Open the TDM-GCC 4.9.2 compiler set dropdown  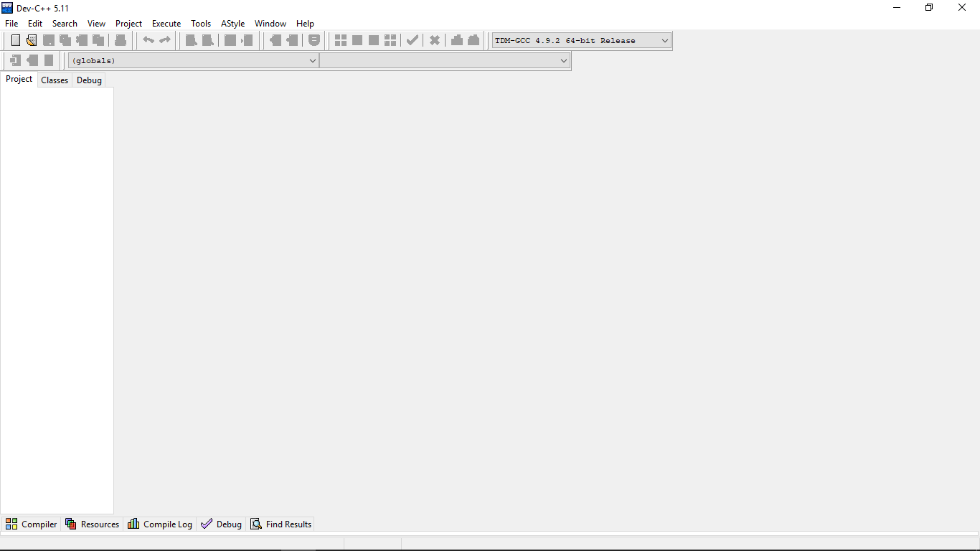point(581,41)
